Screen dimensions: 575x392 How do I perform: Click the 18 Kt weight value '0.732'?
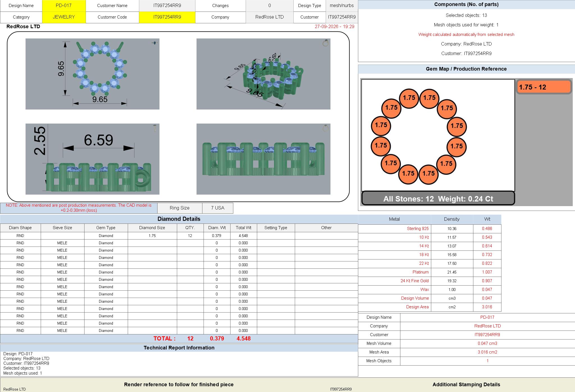point(487,255)
